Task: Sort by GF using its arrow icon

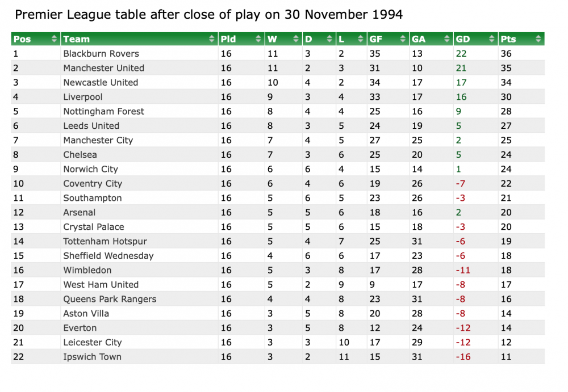Action: (x=403, y=39)
